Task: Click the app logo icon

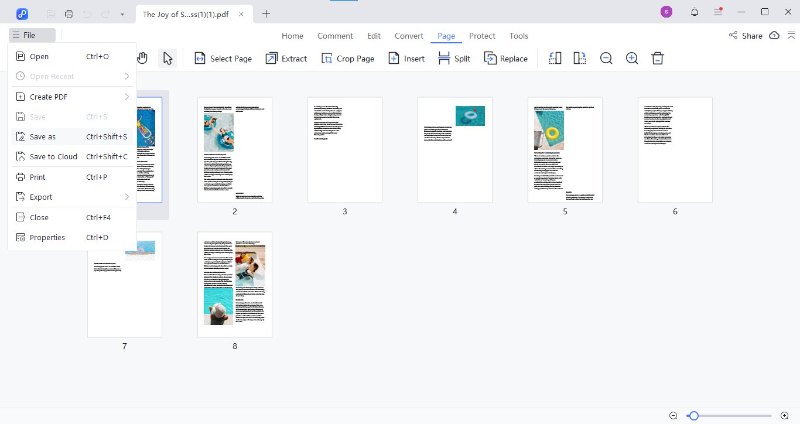Action: pos(22,14)
